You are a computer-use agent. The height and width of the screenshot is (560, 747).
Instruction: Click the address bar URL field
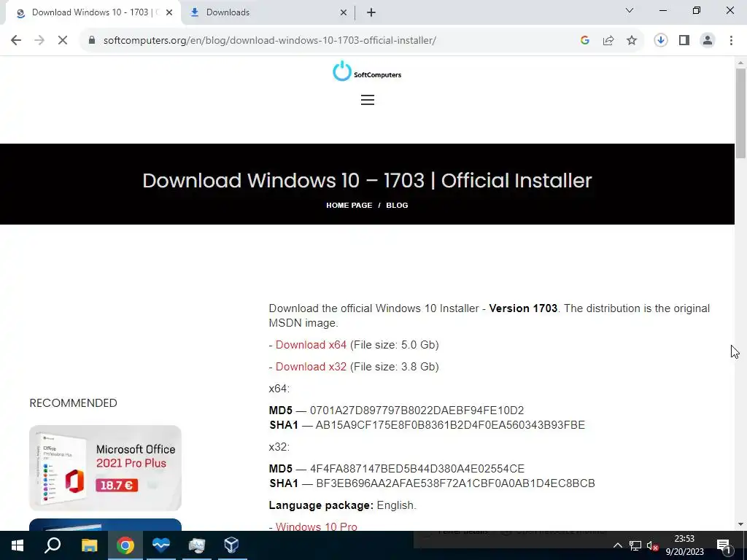coord(270,41)
